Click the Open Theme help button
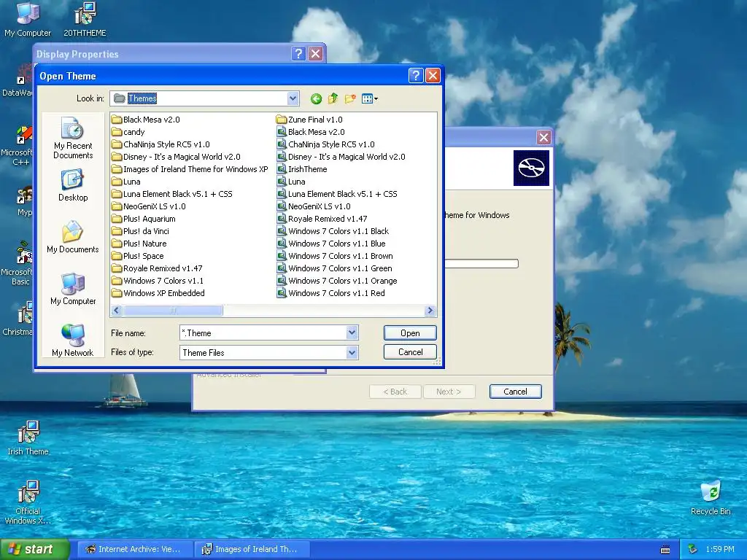This screenshot has width=747, height=560. [x=415, y=75]
